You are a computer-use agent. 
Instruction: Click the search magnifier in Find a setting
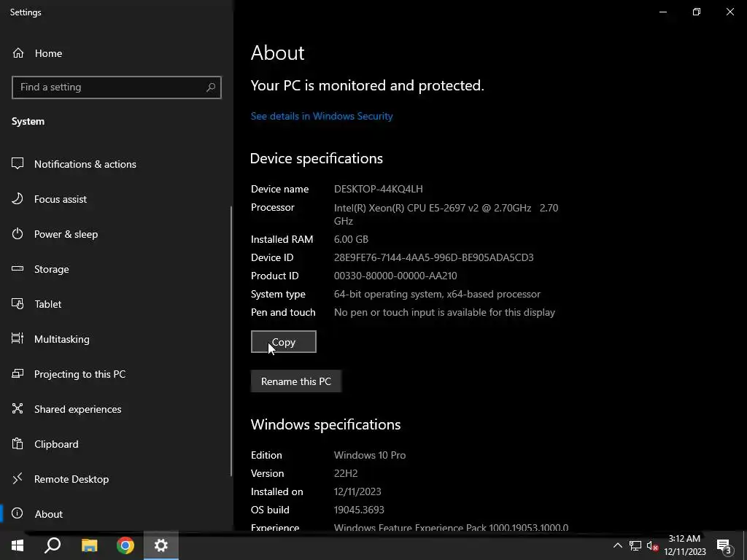[211, 87]
